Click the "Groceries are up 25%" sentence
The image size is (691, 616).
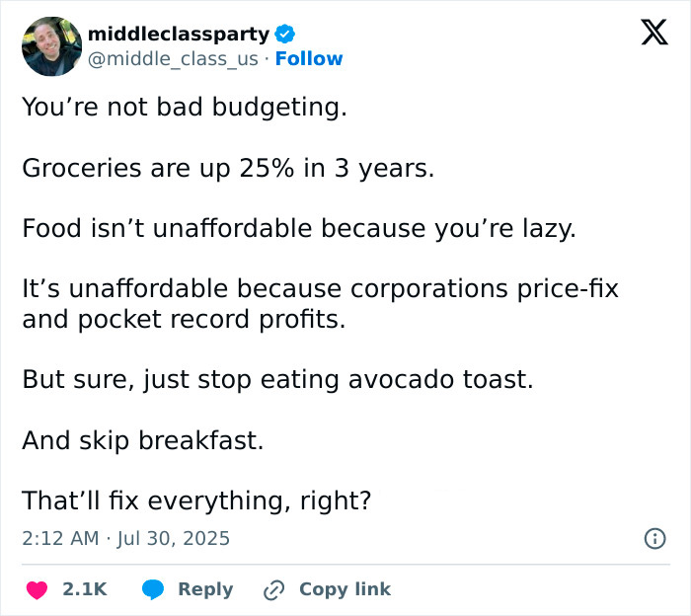point(227,168)
